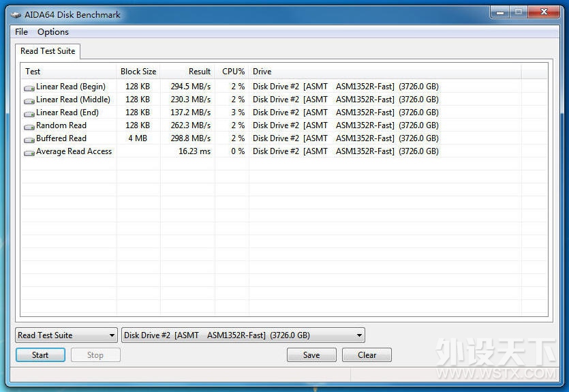Sort by the Result column header
Screen dimensions: 569x392
(187, 72)
